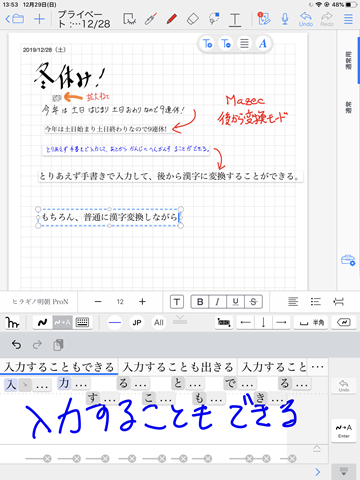Expand more conversion candidates with ellipsis
This screenshot has height=480, width=360.
point(317,367)
